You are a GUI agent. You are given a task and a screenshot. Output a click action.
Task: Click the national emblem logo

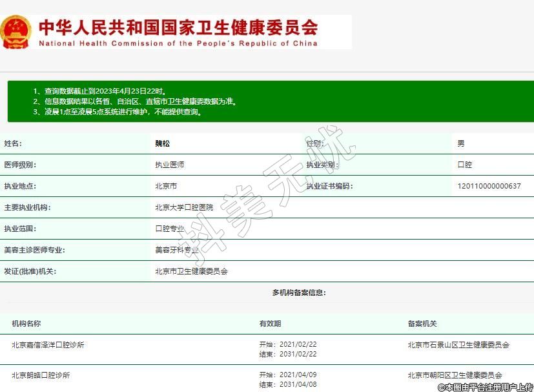(x=15, y=32)
